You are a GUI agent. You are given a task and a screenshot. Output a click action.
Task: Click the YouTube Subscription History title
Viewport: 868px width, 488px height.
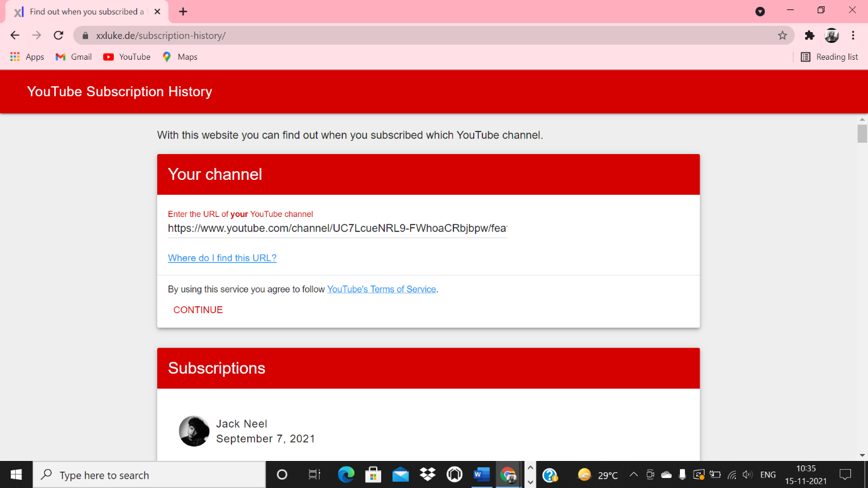coord(120,92)
